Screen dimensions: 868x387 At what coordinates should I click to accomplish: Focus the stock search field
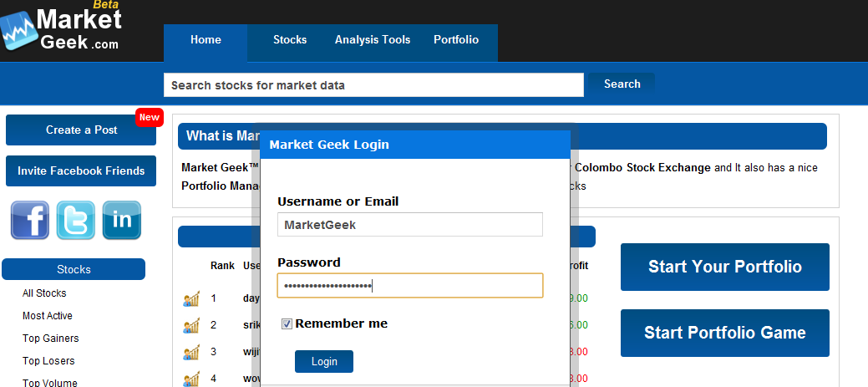(x=373, y=85)
